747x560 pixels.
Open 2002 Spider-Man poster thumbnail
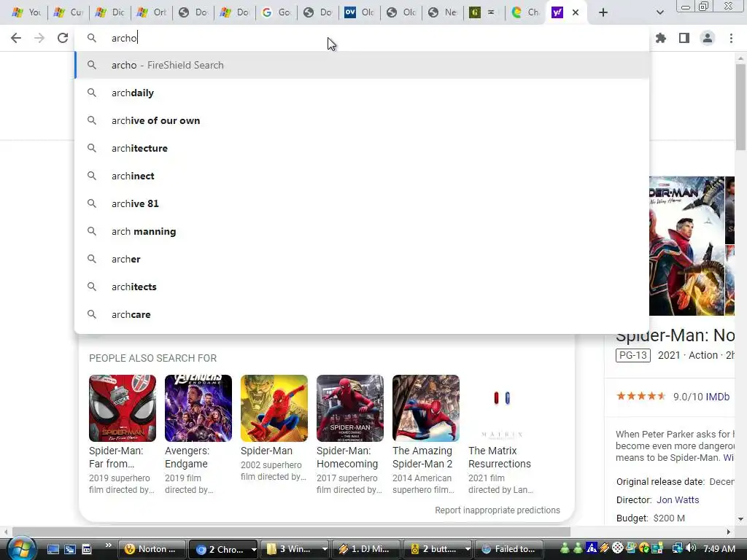274,408
